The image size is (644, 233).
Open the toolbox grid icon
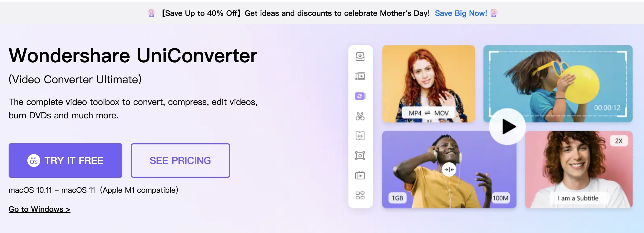[x=360, y=195]
